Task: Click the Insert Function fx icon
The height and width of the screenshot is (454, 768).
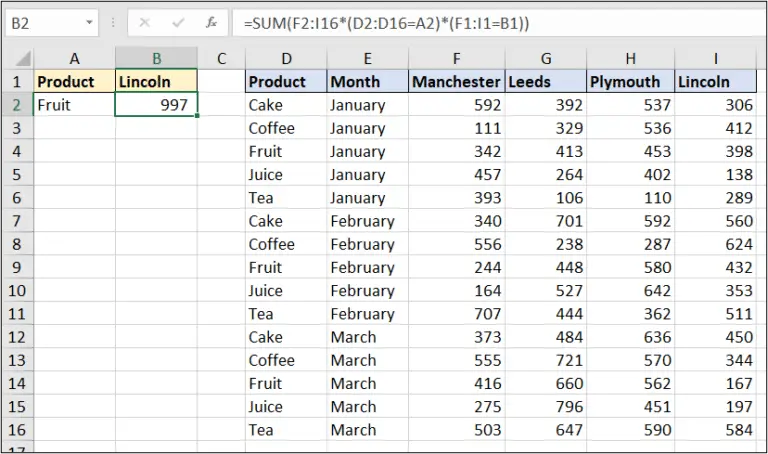Action: (x=211, y=21)
